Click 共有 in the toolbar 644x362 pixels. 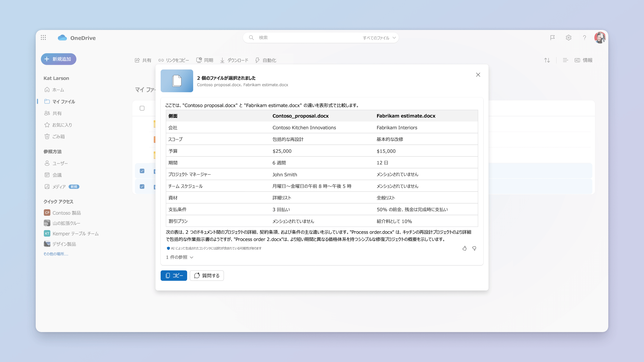[x=143, y=60]
